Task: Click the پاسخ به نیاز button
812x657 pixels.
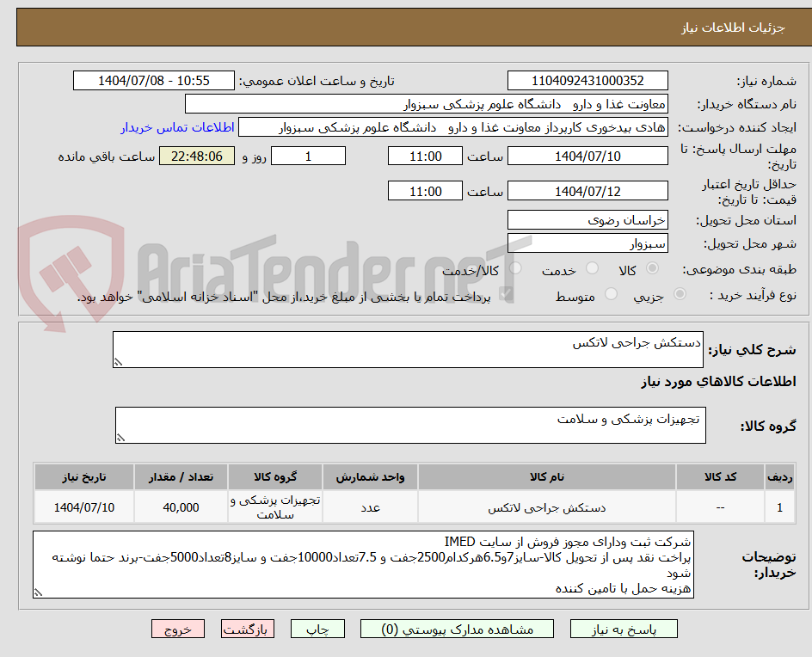Action: point(624,629)
